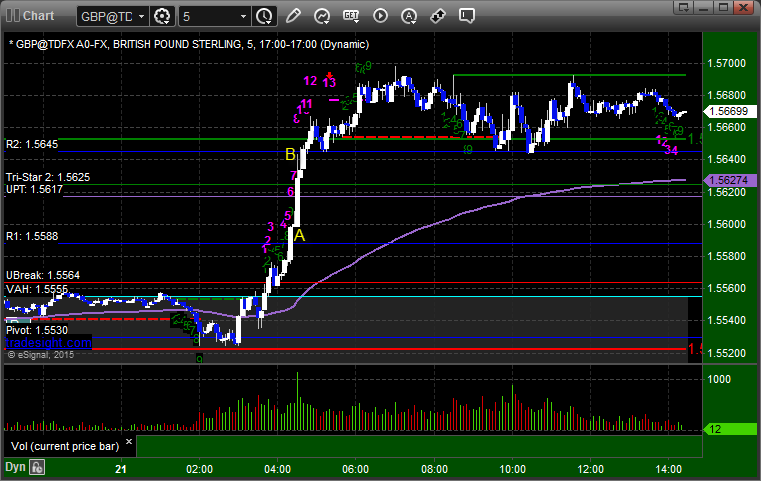The image size is (761, 481).
Task: Open the alerts 'A' circle menu
Action: click(409, 16)
